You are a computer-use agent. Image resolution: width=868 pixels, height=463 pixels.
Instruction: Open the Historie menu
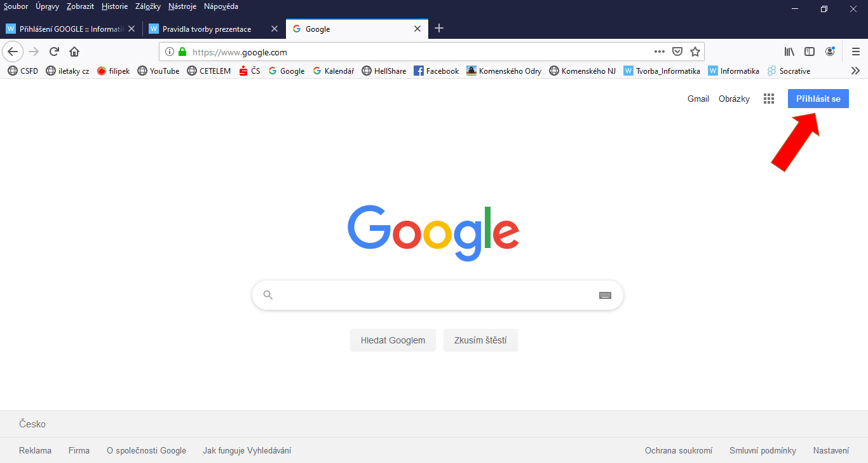click(114, 6)
